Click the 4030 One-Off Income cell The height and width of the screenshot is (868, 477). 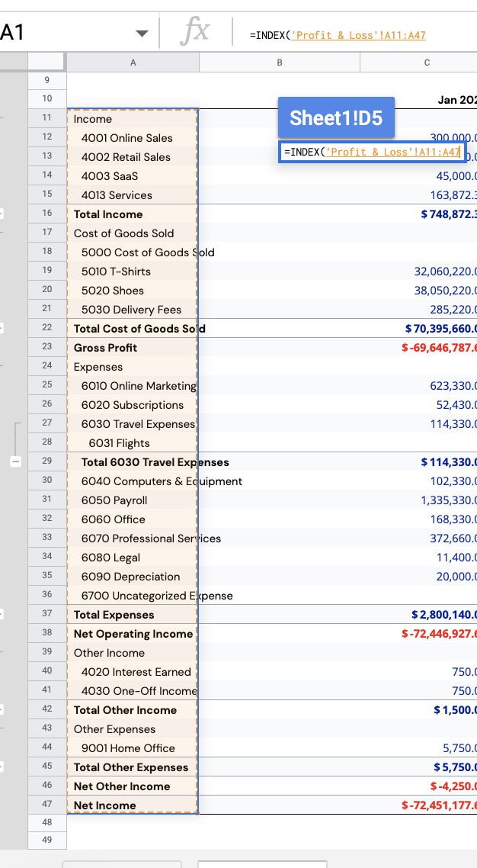pos(133,691)
